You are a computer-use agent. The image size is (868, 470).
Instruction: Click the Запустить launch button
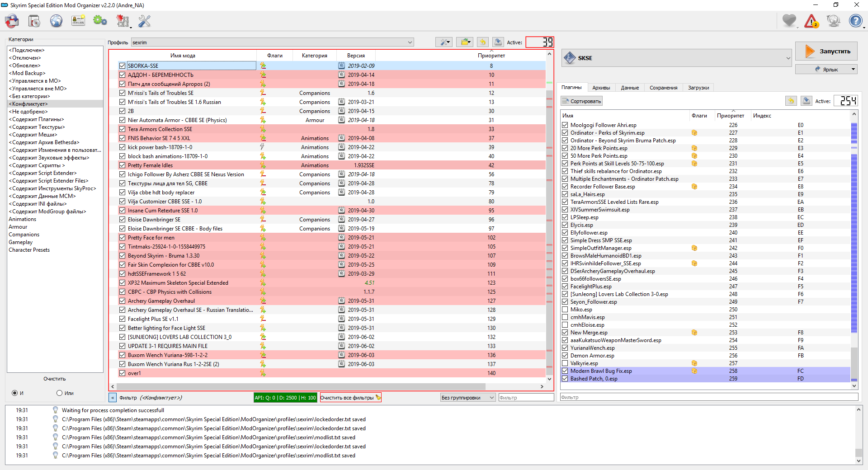tap(826, 52)
